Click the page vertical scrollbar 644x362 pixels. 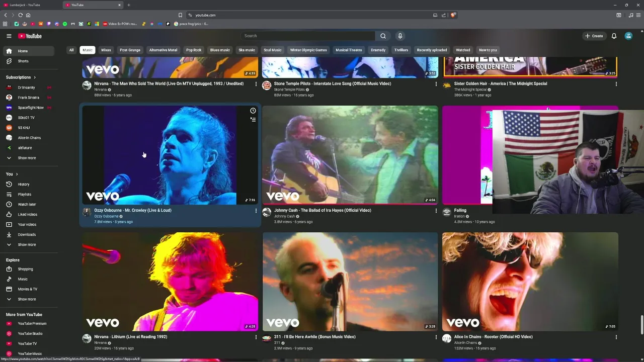coord(641,325)
